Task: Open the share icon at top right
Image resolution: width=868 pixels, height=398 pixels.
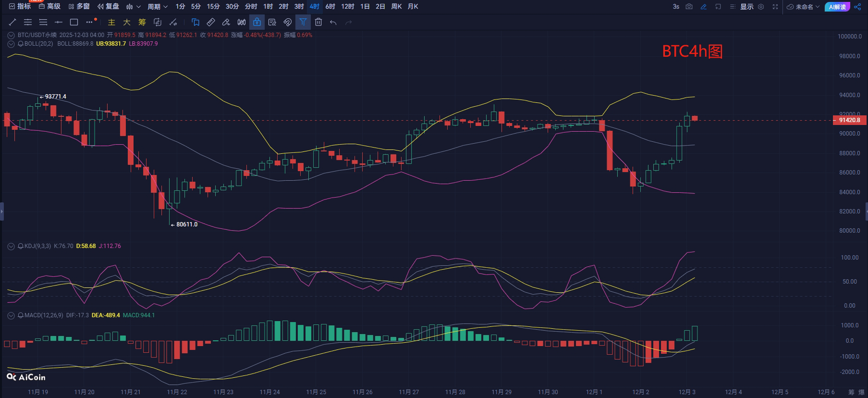Action: [857, 7]
